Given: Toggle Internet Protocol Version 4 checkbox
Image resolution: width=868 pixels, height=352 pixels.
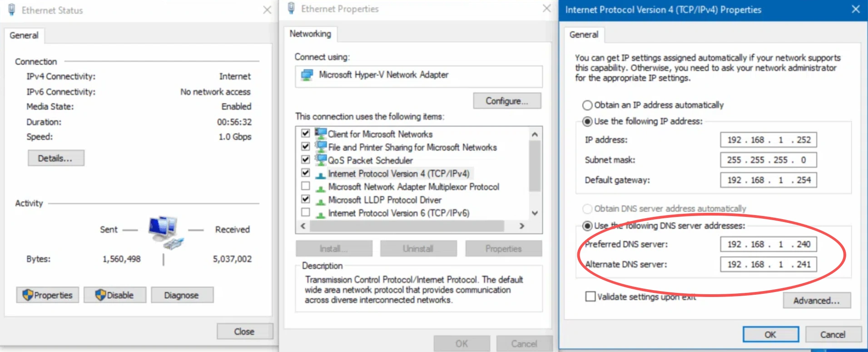Looking at the screenshot, I should 306,173.
